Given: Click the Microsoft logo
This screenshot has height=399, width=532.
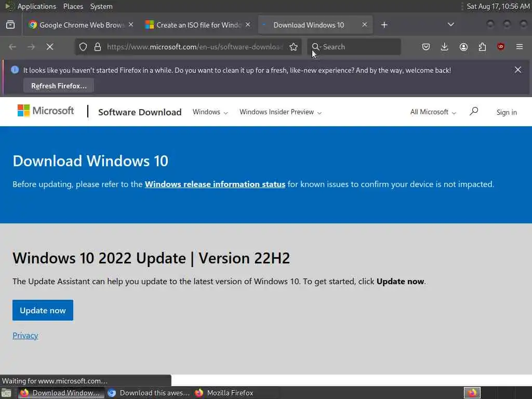Looking at the screenshot, I should 46,111.
